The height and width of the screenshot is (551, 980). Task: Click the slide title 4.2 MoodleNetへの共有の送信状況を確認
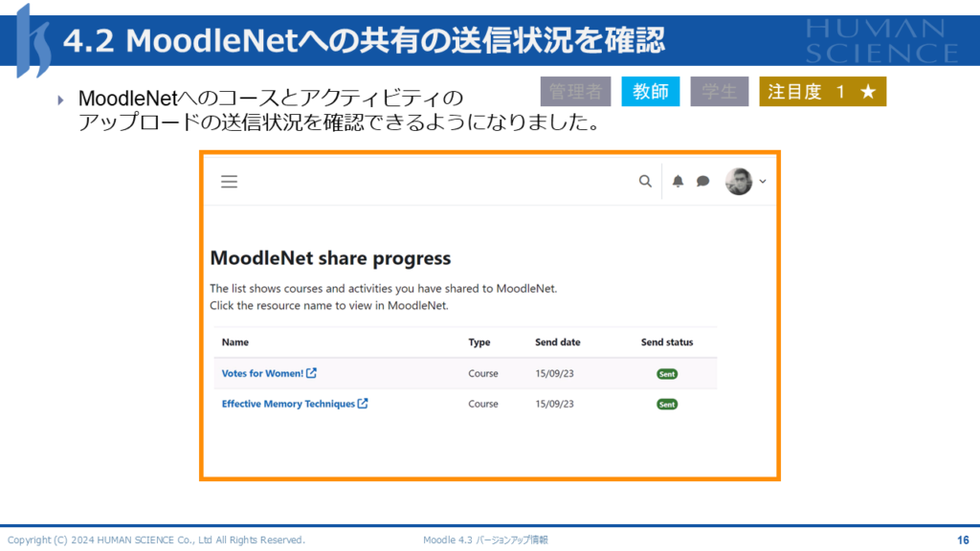pyautogui.click(x=364, y=40)
